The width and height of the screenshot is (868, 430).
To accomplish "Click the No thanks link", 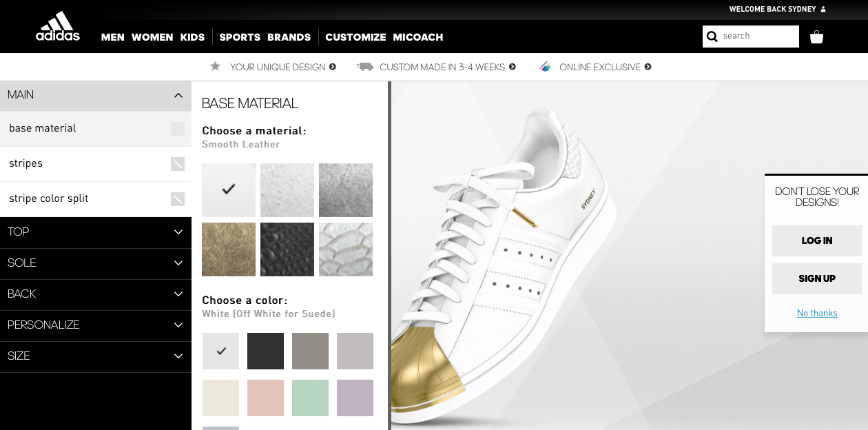I will [x=817, y=314].
